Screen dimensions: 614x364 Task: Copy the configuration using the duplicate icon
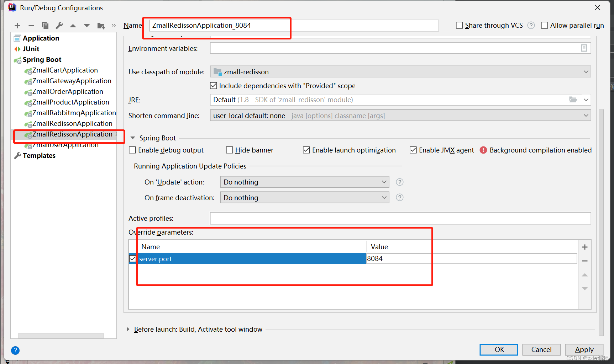pos(45,26)
